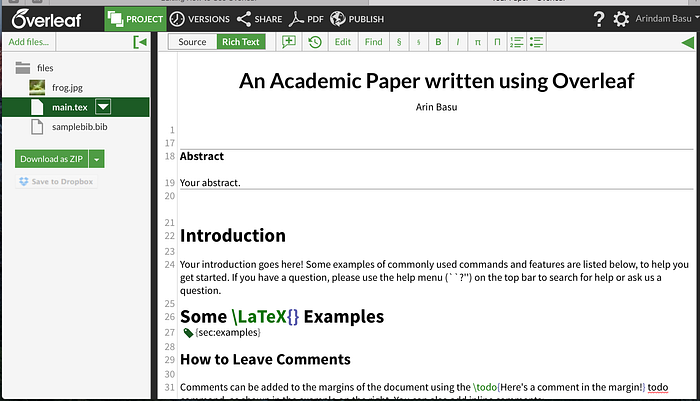700x401 pixels.
Task: Open the Find toolbar button
Action: [x=373, y=42]
